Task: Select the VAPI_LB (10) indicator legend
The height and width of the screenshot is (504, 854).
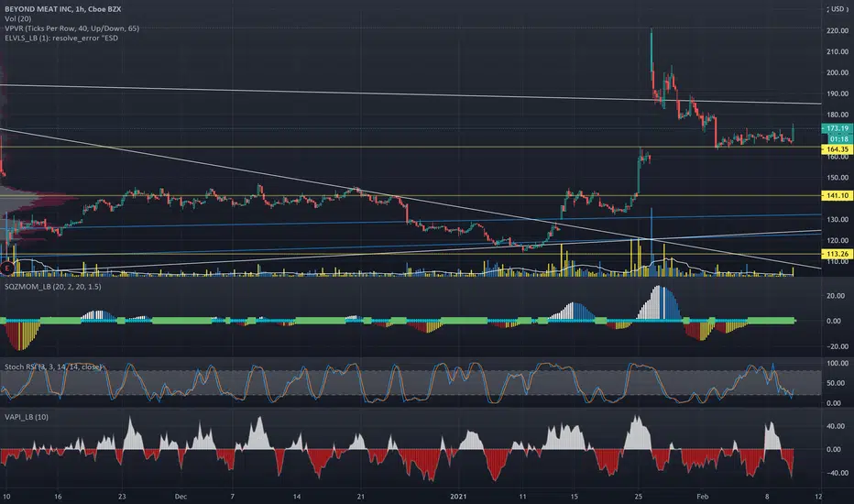Action: click(27, 417)
